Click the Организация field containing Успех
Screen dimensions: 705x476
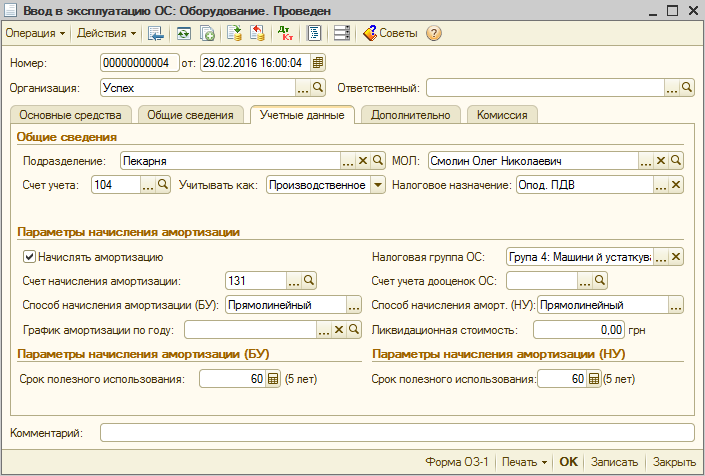click(198, 88)
